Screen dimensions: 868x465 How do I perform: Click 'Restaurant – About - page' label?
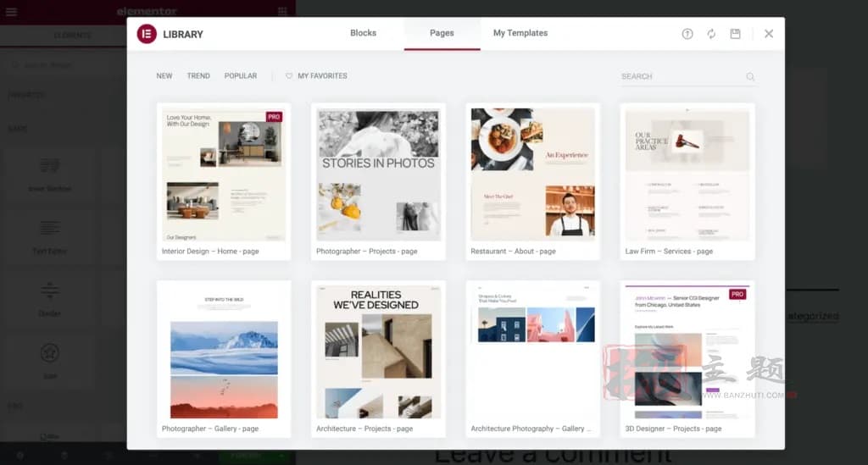pos(513,251)
